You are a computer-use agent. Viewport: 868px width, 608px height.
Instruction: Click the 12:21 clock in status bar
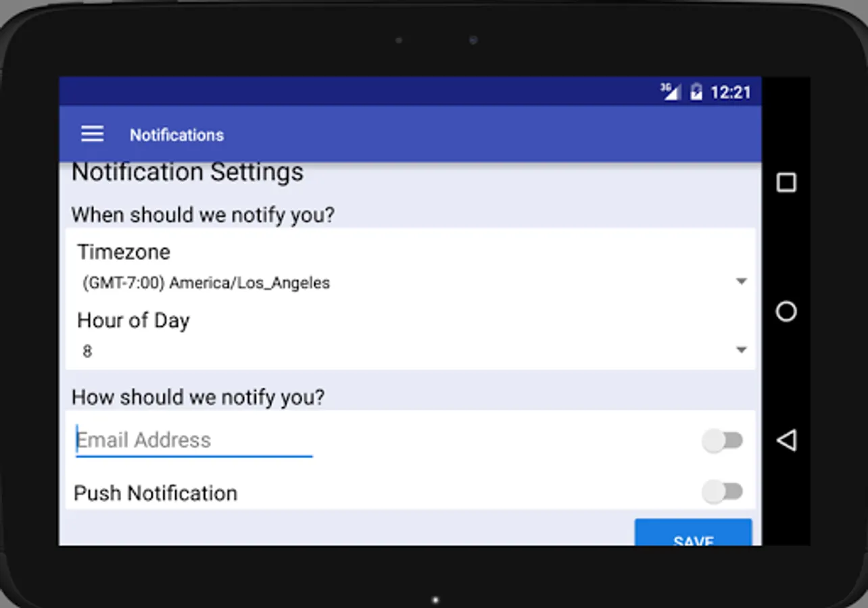pos(731,93)
